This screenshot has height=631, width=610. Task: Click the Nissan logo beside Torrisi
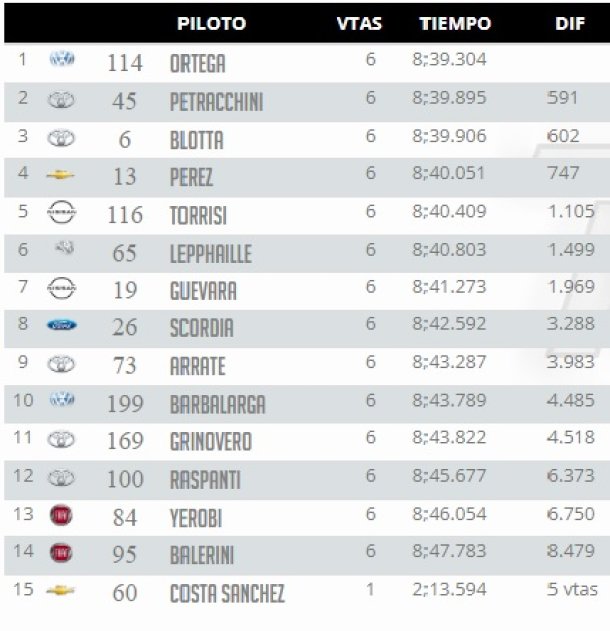tap(62, 212)
